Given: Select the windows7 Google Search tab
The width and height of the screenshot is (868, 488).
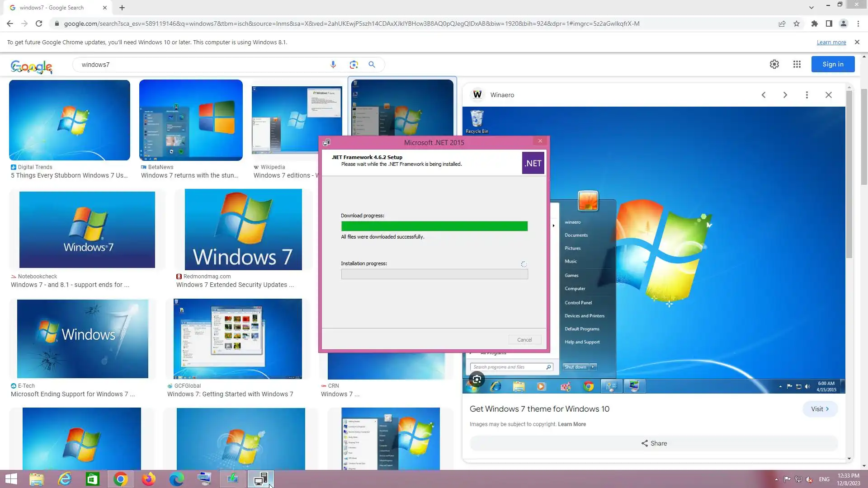Looking at the screenshot, I should [52, 8].
